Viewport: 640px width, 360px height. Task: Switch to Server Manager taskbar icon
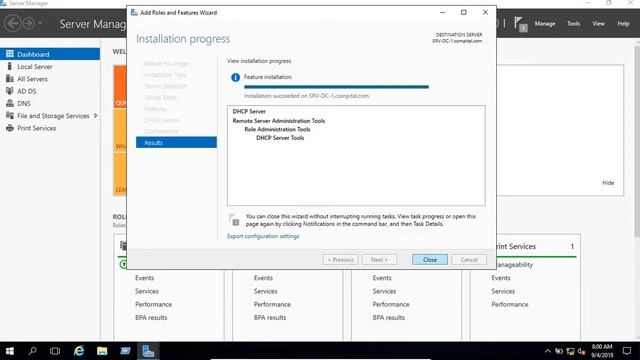coord(148,351)
